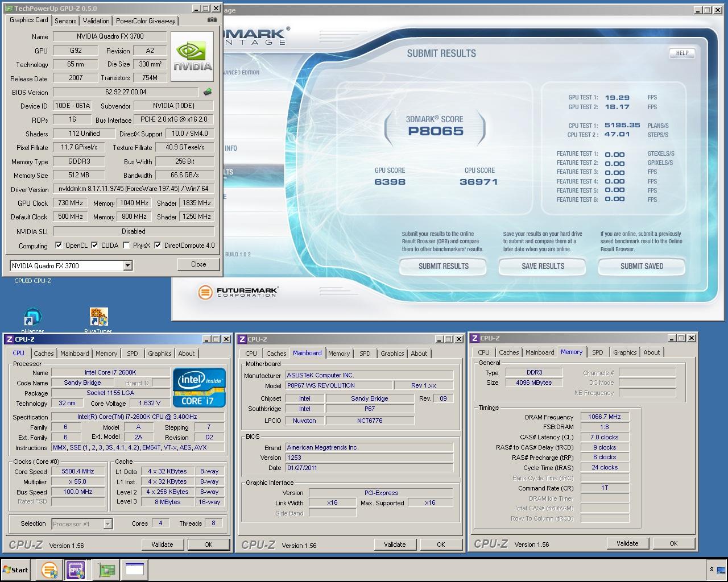
Task: Click the Bus Interface PCI-E 2.0 field
Action: 174,119
